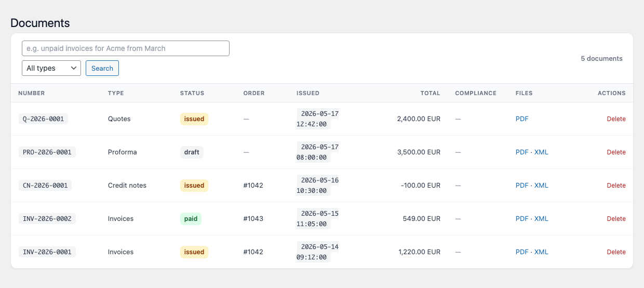644x288 pixels.
Task: Click the Quotes type cell
Action: (x=119, y=119)
